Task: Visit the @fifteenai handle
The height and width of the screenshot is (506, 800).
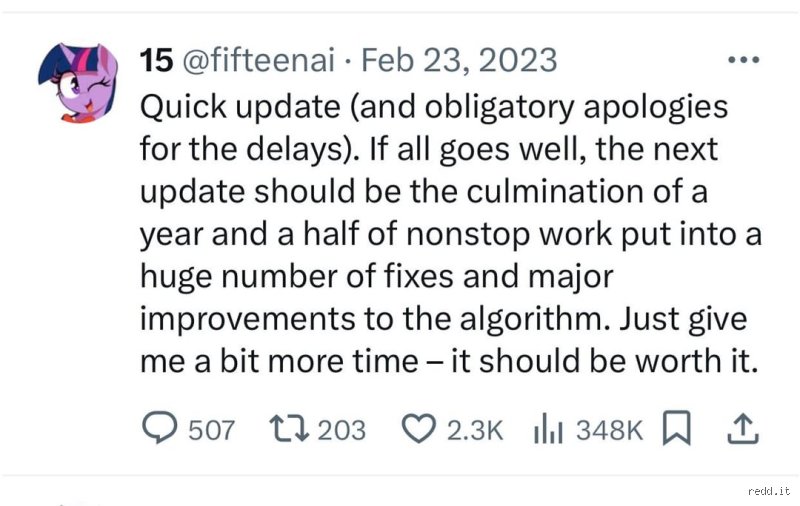Action: pyautogui.click(x=258, y=60)
